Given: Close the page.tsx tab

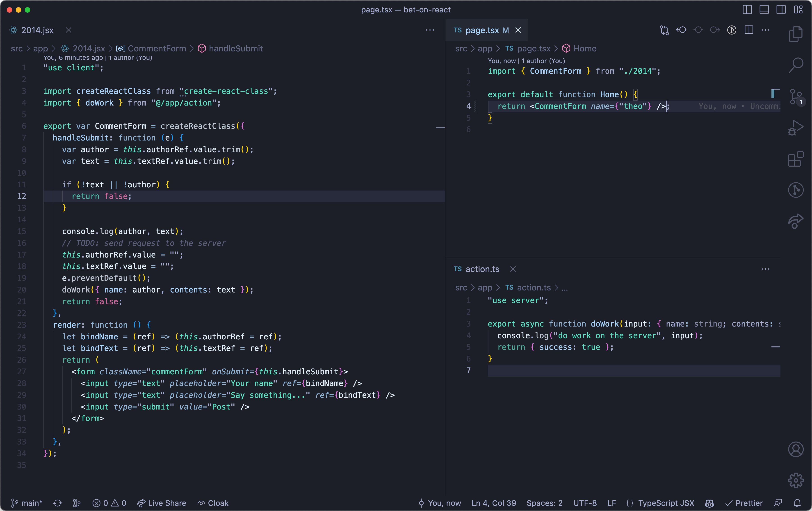Looking at the screenshot, I should coord(518,30).
